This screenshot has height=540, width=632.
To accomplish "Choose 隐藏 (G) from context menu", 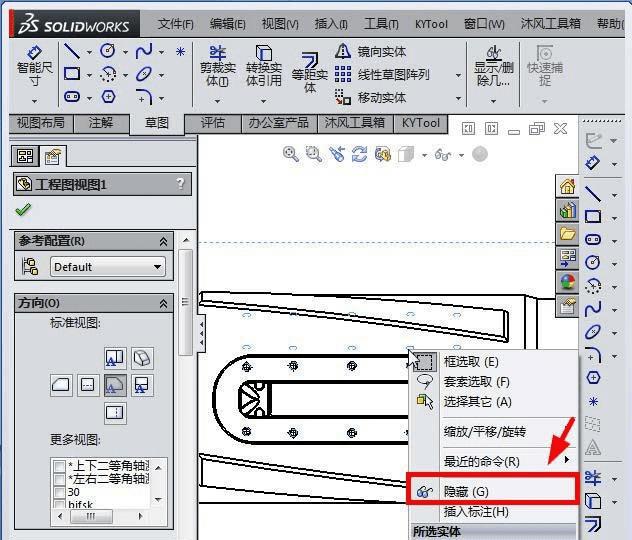I will (493, 491).
